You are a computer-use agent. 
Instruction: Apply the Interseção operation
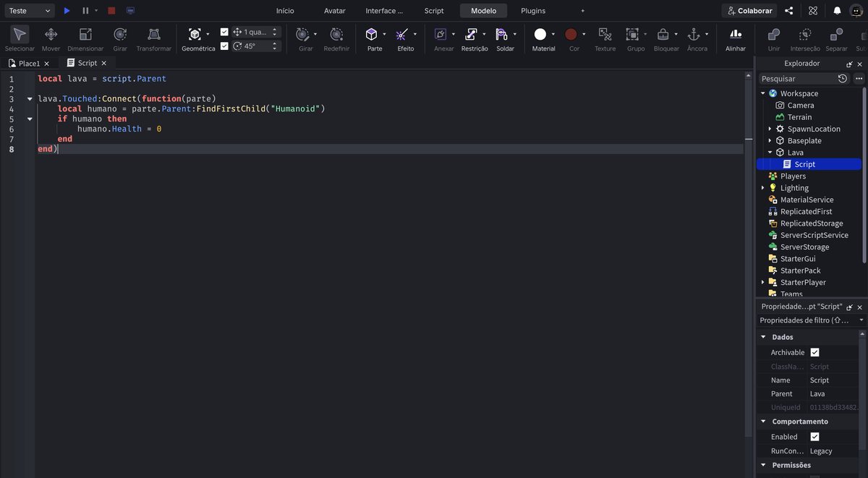pyautogui.click(x=805, y=34)
